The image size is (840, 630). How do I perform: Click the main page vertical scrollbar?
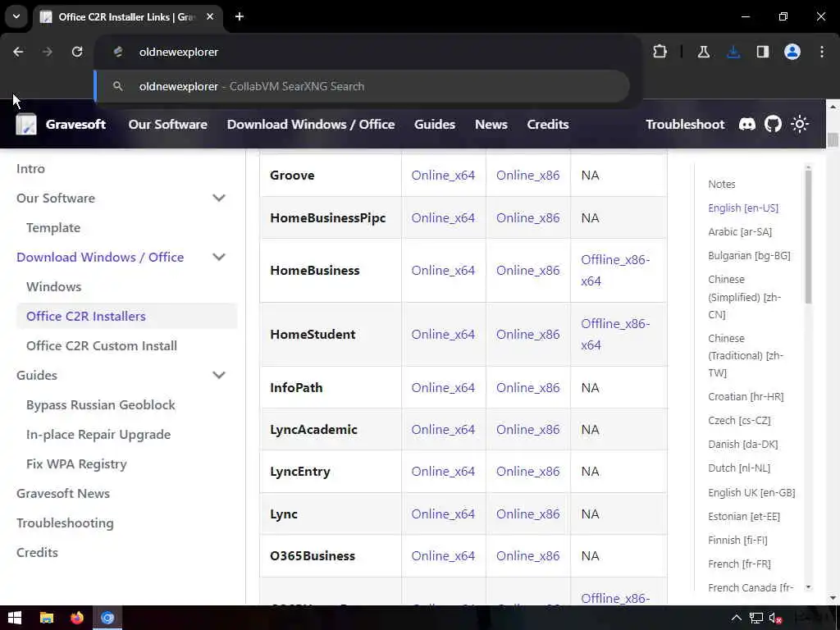(833, 139)
